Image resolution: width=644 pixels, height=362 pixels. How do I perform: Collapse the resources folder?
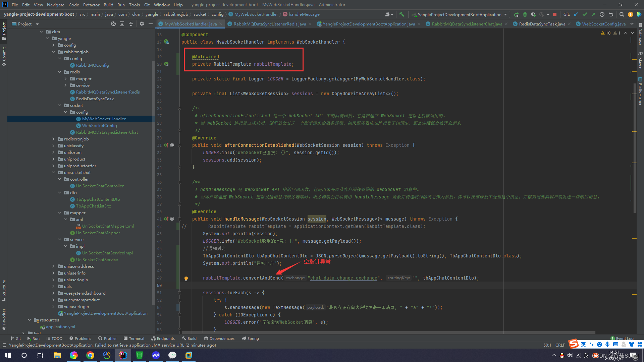(30, 320)
